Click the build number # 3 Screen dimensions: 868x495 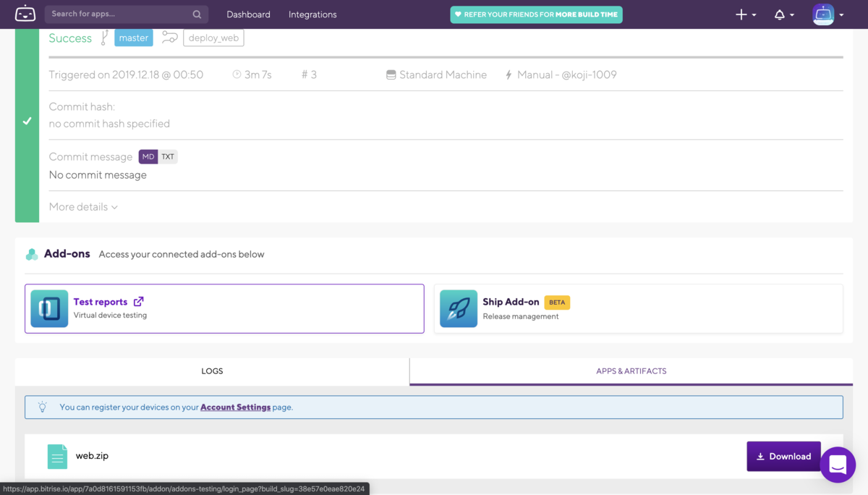(x=309, y=75)
